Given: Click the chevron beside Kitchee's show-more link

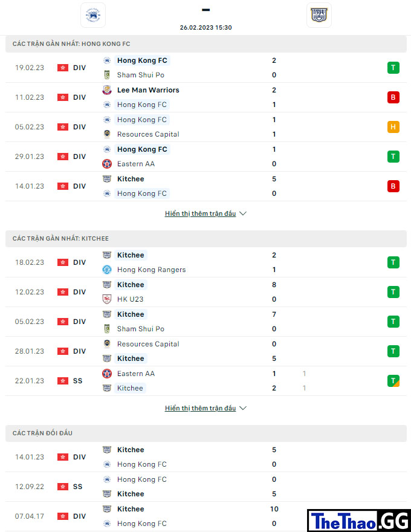Looking at the screenshot, I should point(243,408).
